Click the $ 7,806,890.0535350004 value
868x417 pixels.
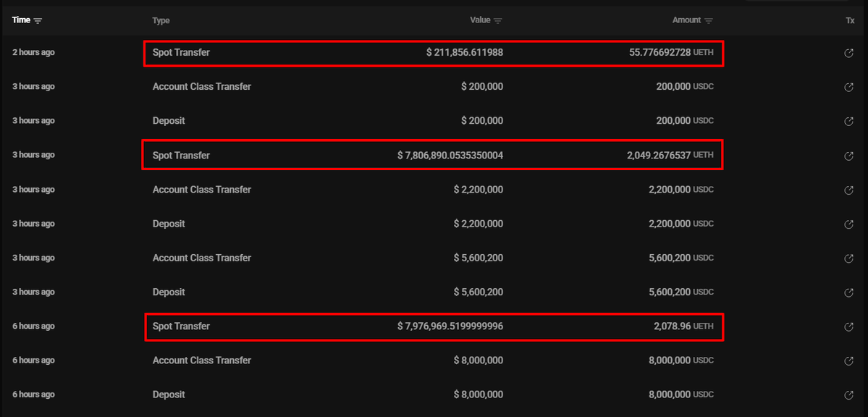click(x=450, y=156)
